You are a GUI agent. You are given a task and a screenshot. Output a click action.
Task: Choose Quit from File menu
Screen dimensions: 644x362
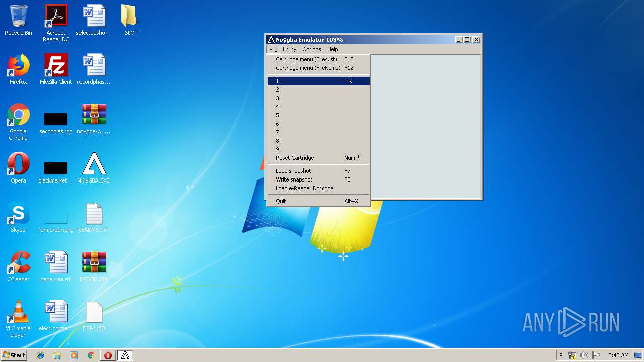(318, 201)
